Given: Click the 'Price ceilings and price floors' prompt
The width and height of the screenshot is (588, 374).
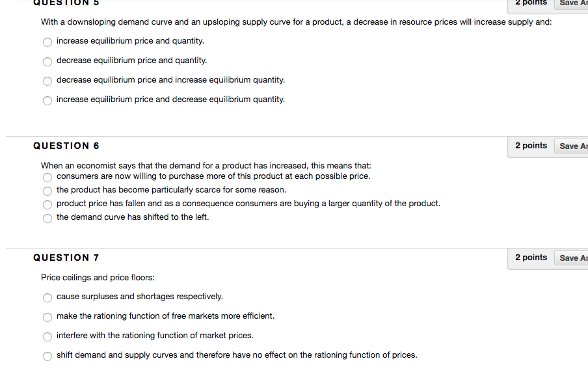Looking at the screenshot, I should (98, 278).
